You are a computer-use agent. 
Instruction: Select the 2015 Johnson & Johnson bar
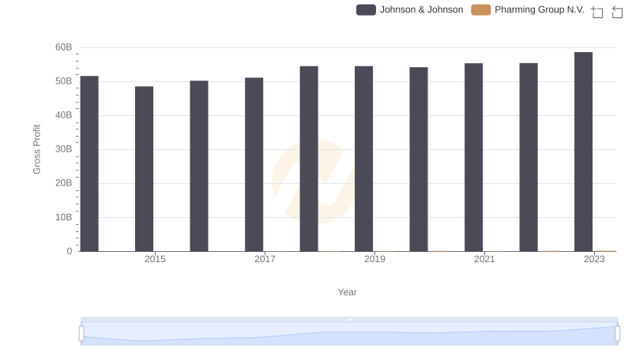(145, 169)
